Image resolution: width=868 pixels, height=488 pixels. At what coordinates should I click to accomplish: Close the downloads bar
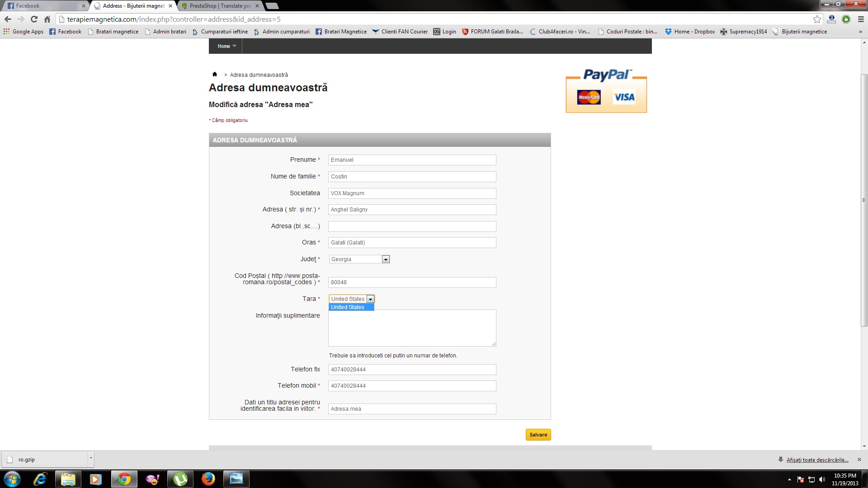pos(859,460)
